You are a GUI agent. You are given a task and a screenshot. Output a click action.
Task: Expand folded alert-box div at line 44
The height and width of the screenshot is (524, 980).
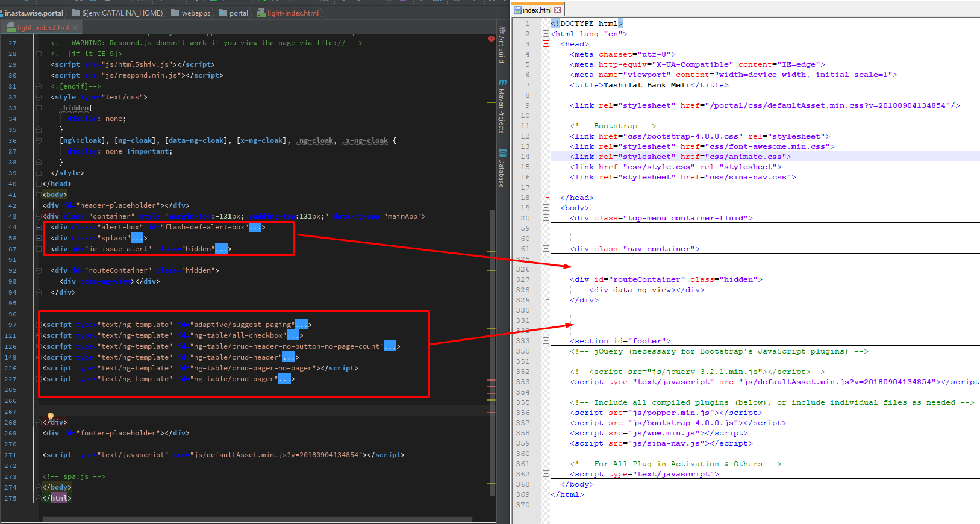tap(39, 227)
